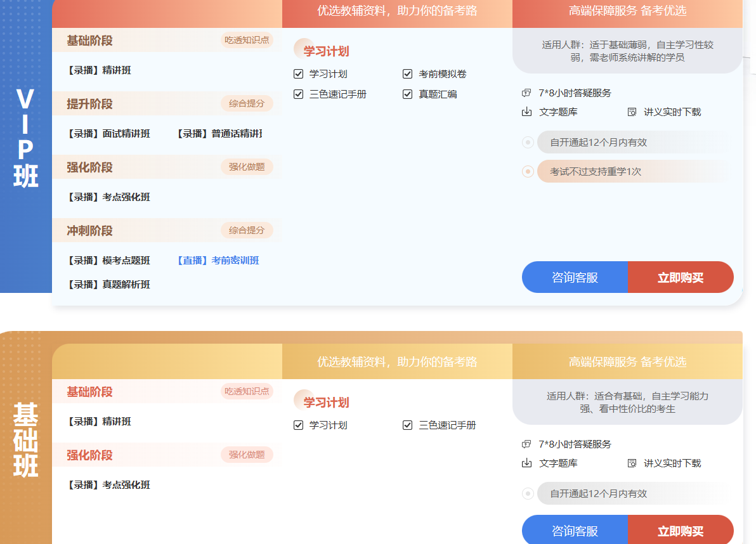
Task: Click the 学习计划 heading in VIP班 materials
Action: point(326,51)
